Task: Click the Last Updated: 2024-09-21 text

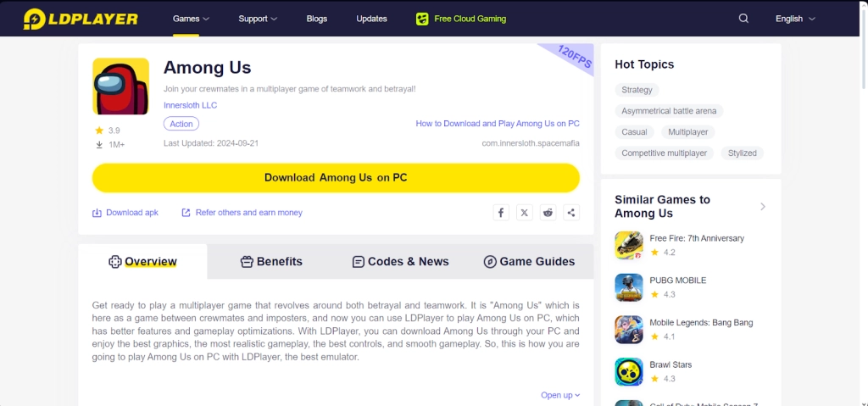Action: pyautogui.click(x=211, y=143)
